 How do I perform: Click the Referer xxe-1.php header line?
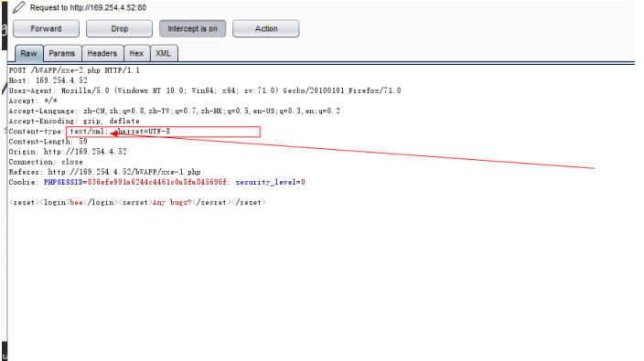point(104,172)
